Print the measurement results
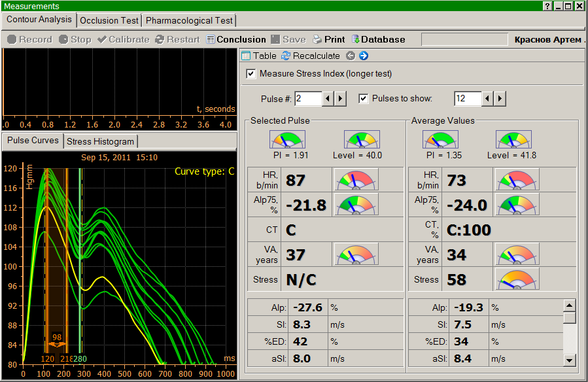Image resolution: width=588 pixels, height=382 pixels. 329,39
